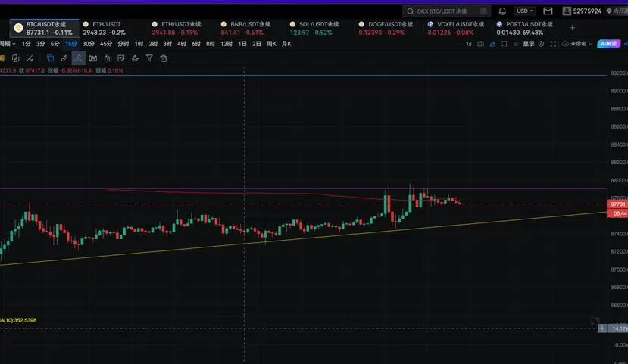Expand the 周期 period dropdown
The image size is (628, 364).
[x=8, y=44]
